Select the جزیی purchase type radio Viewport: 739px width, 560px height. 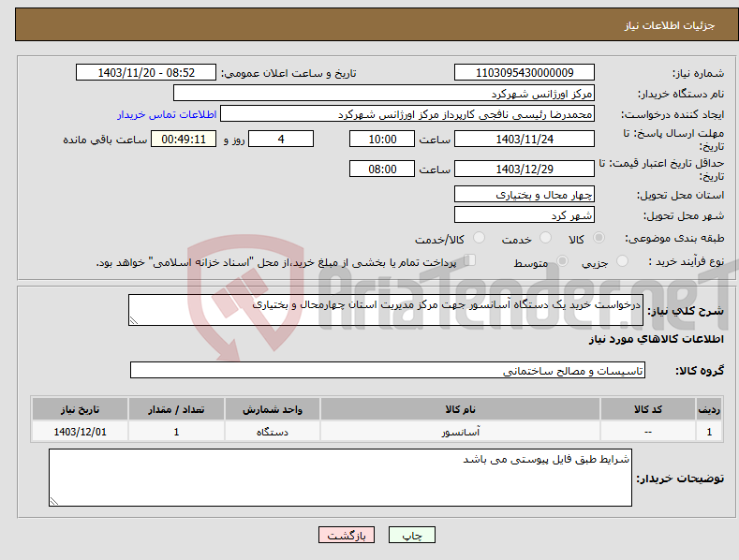coord(622,261)
